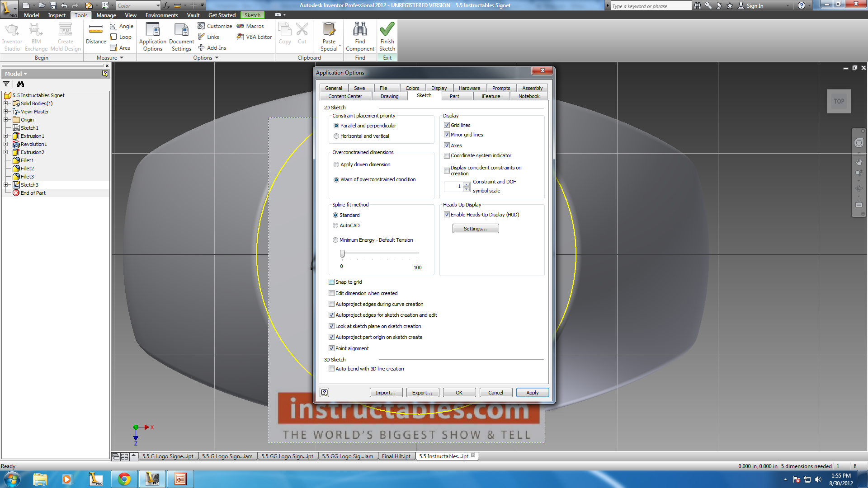Click the dialog help question icon
The image size is (868, 488).
tap(325, 392)
